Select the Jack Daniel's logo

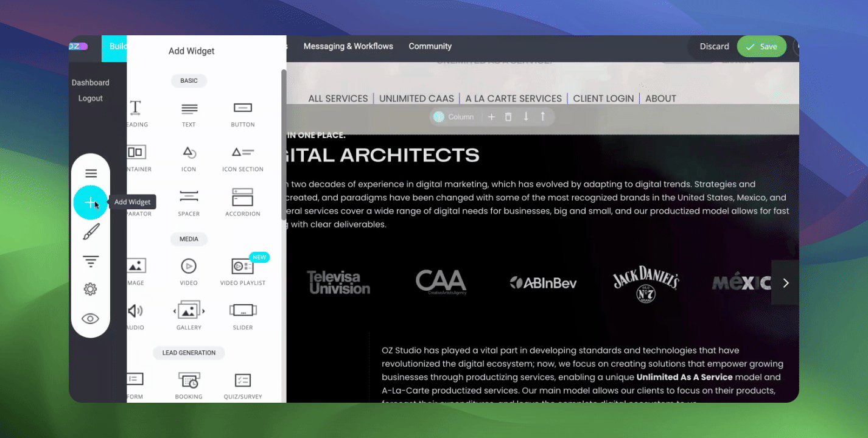(645, 283)
